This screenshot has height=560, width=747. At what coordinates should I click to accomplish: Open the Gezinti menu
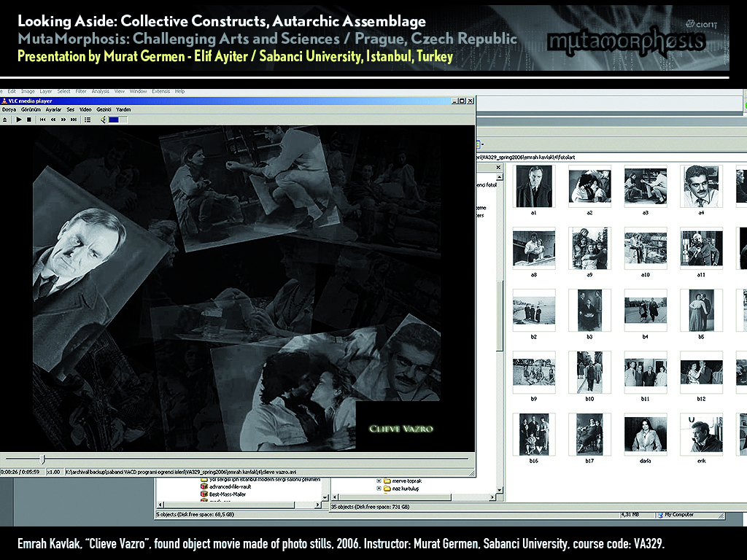(x=104, y=109)
